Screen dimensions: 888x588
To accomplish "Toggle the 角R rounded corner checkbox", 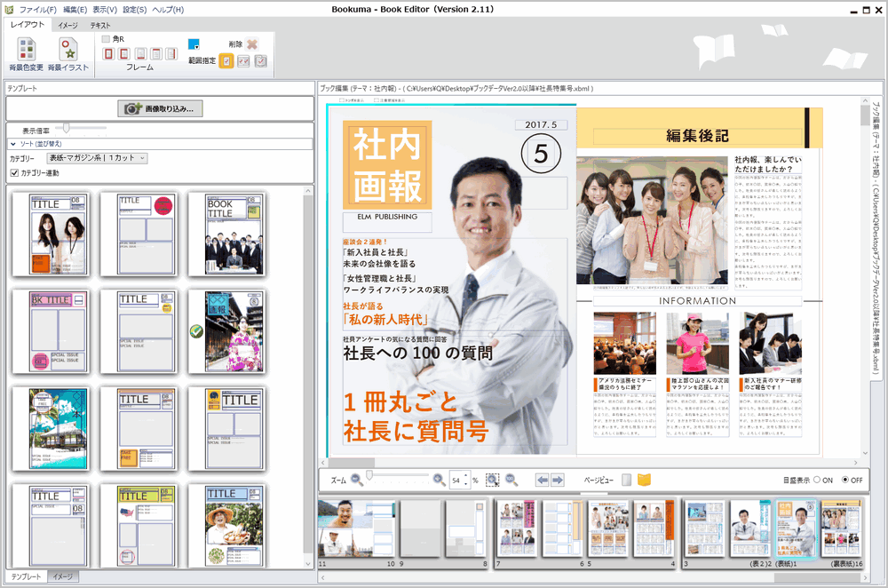I will [107, 39].
